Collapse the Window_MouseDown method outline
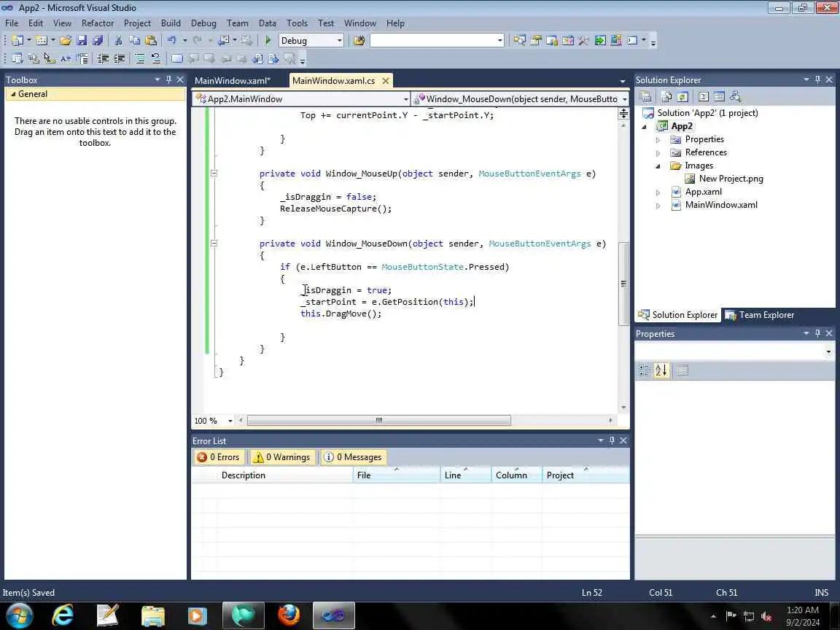The image size is (840, 630). click(x=214, y=244)
